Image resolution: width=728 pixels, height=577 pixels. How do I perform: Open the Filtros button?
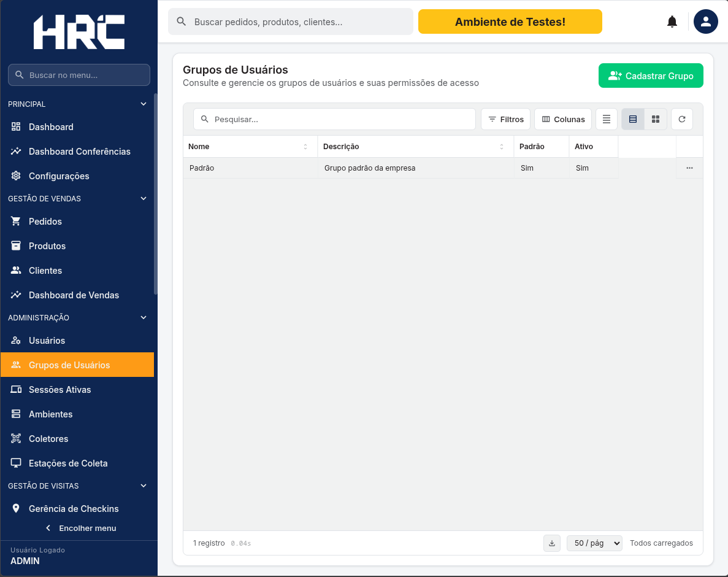(x=505, y=120)
